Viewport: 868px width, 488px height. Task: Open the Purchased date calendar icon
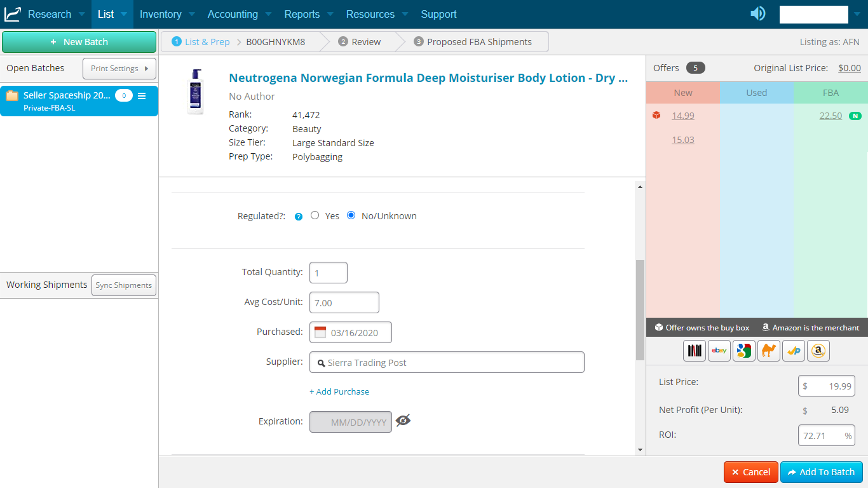(320, 332)
